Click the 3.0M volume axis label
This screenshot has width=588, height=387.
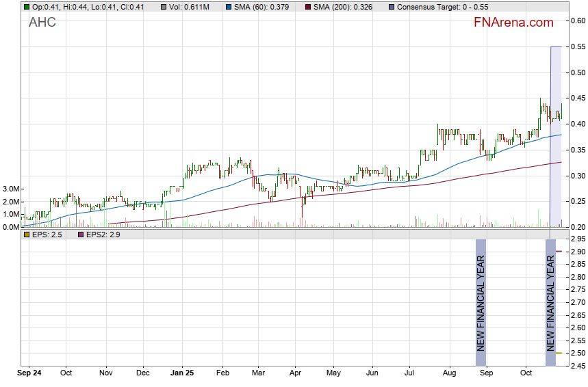click(10, 189)
